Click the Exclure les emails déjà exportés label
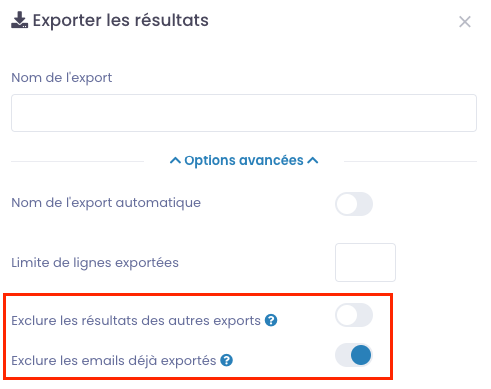The image size is (491, 389). (114, 361)
